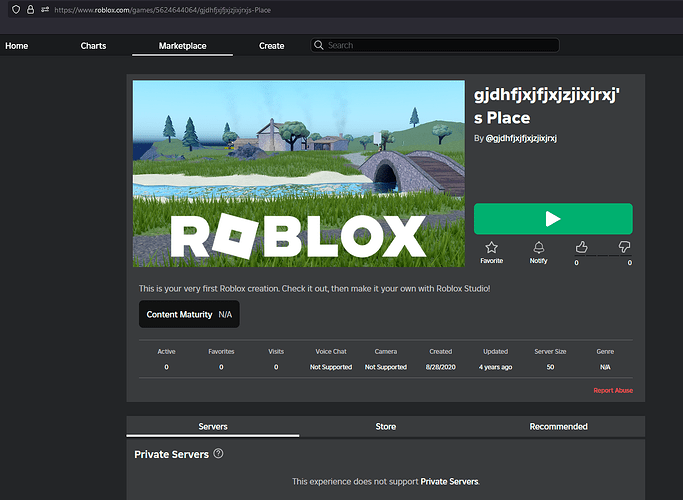Screen dimensions: 683x500
Task: Go to the Home nav item
Action: 17,46
